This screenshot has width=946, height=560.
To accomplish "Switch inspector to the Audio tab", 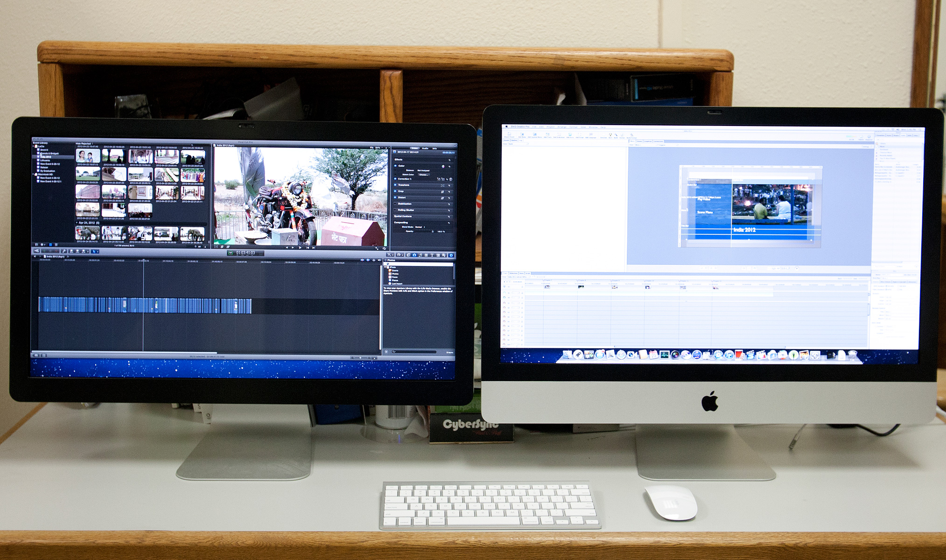I will tap(425, 148).
